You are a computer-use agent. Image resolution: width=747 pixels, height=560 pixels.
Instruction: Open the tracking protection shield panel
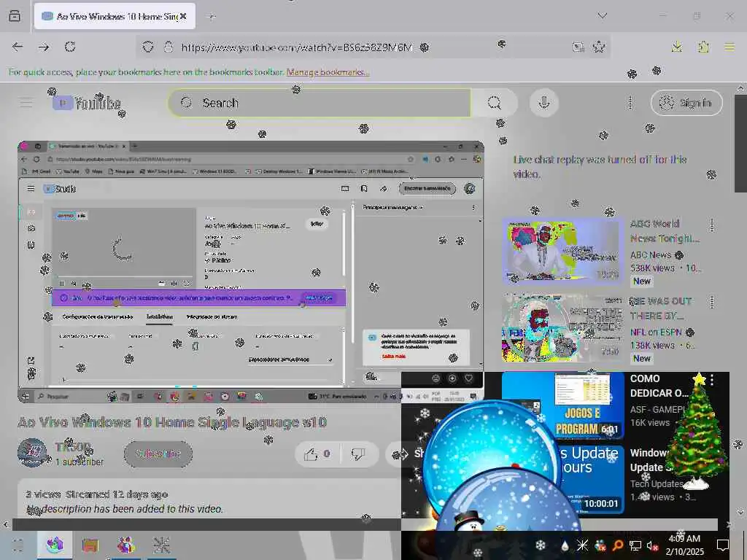point(148,47)
